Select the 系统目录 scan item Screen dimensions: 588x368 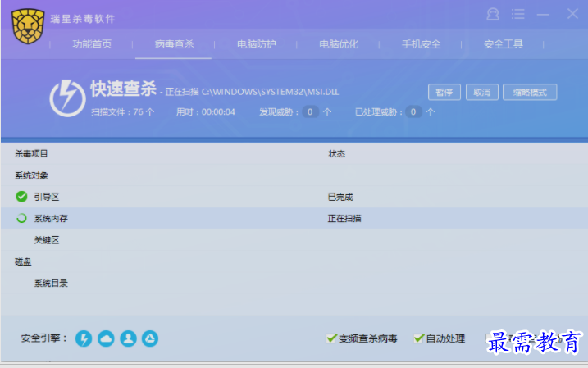coord(51,284)
